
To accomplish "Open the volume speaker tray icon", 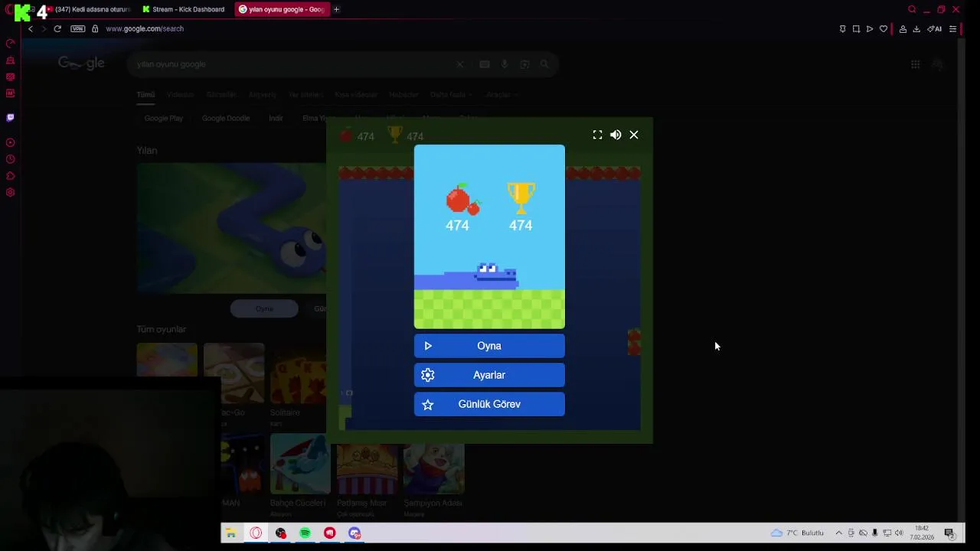I will (899, 533).
